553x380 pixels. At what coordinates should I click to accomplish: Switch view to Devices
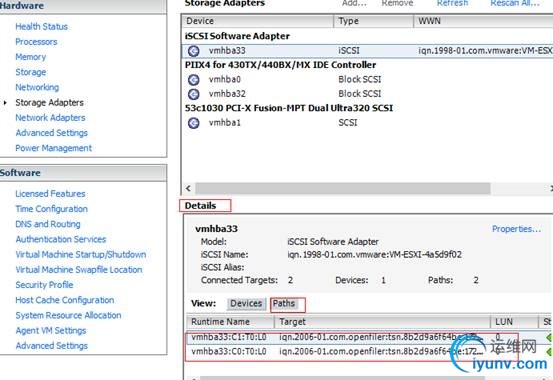[246, 303]
